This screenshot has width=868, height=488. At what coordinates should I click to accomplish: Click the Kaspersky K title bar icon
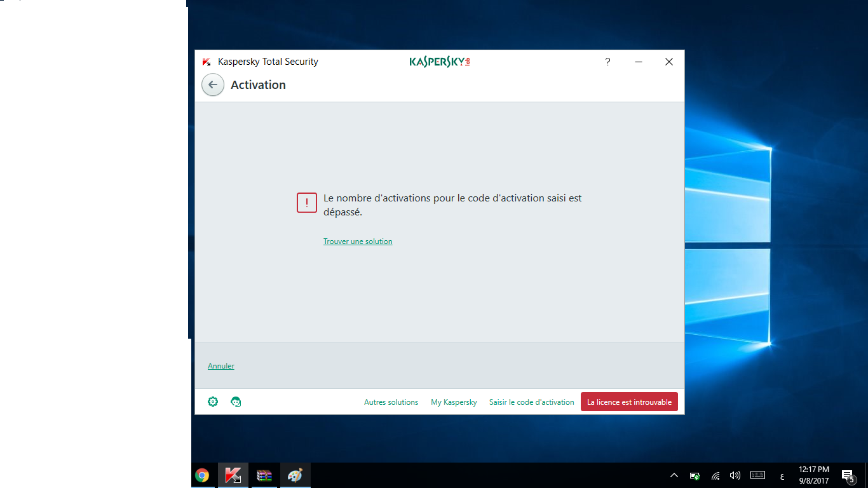point(207,62)
